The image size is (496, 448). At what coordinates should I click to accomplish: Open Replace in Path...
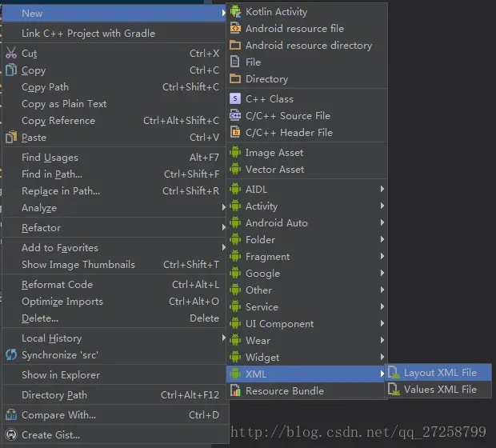pos(114,190)
